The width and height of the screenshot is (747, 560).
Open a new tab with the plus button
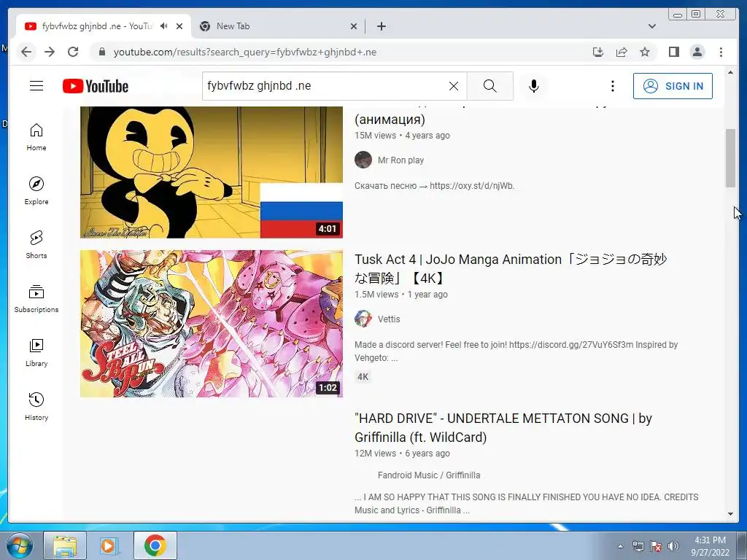tap(381, 26)
